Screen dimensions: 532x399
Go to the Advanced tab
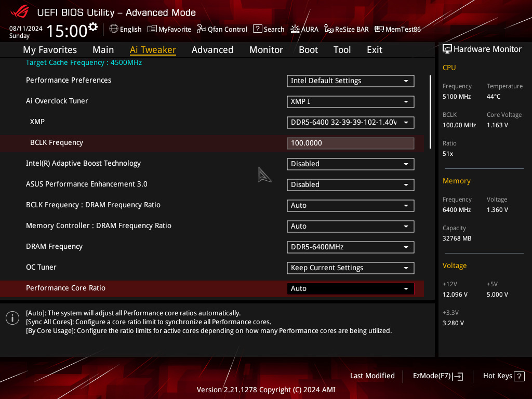coord(212,49)
